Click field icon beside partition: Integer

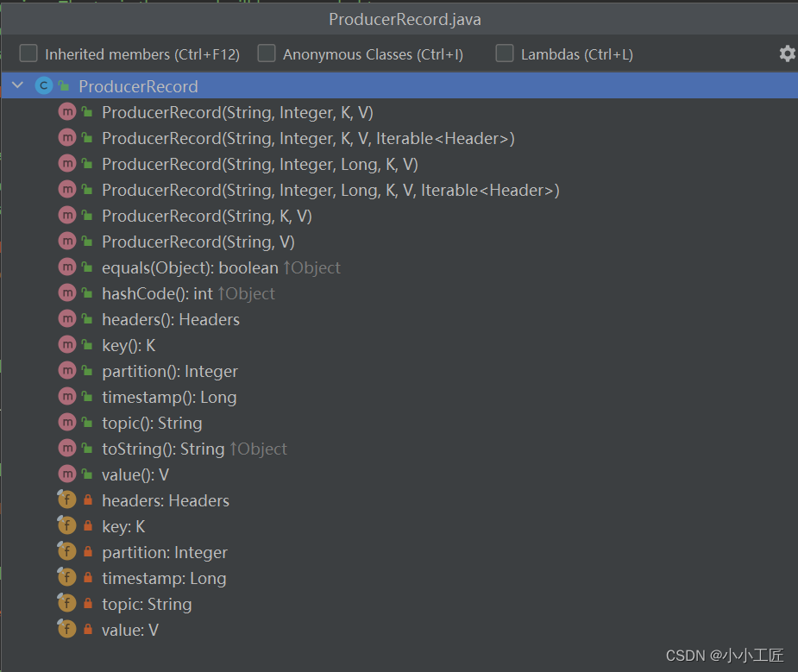tap(66, 551)
